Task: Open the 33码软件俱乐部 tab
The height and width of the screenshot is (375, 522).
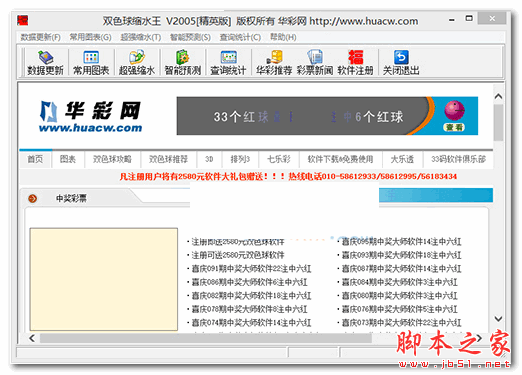Action: (458, 159)
